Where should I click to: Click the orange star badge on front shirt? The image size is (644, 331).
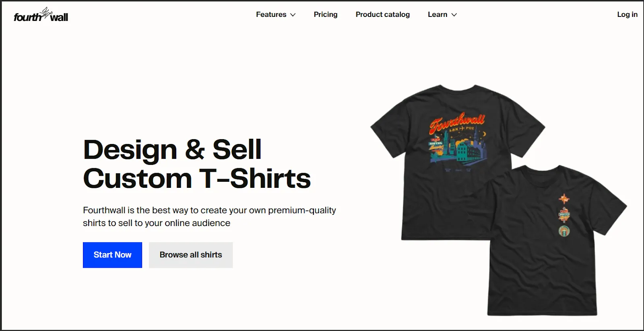coord(564,198)
